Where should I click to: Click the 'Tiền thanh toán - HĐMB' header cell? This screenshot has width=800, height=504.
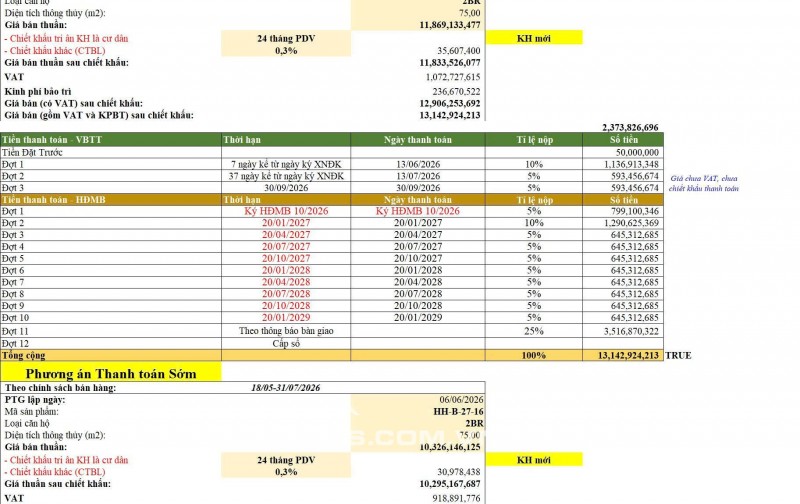111,200
